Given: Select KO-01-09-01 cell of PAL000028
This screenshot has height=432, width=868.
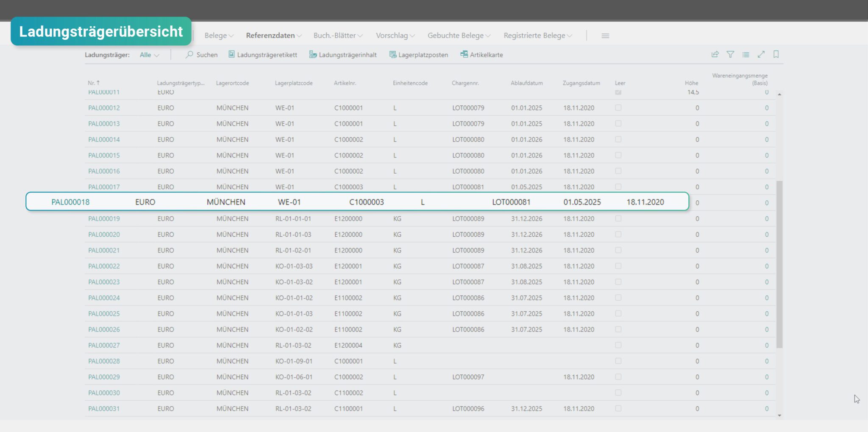Looking at the screenshot, I should coord(294,361).
